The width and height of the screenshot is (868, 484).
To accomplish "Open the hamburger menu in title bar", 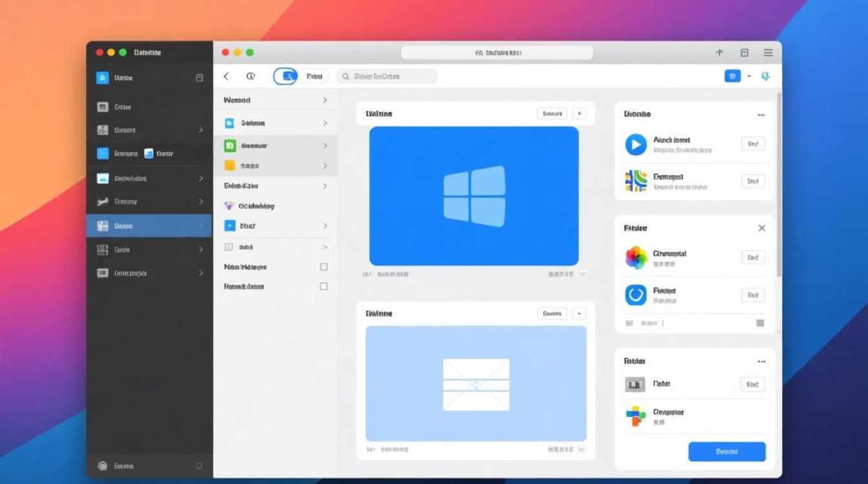I will tap(768, 53).
